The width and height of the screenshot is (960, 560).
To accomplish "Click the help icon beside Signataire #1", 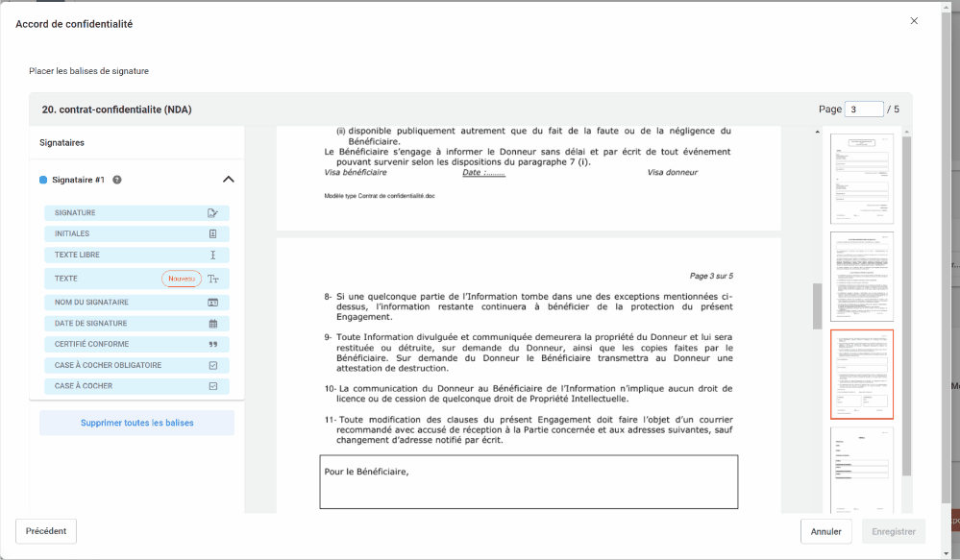I will [117, 180].
